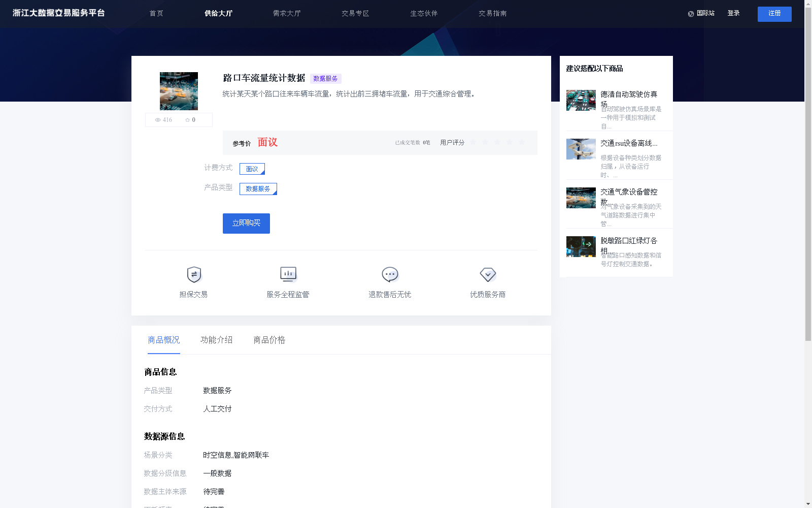Open the 供给大厅 navigation item
This screenshot has width=812, height=508.
(218, 14)
